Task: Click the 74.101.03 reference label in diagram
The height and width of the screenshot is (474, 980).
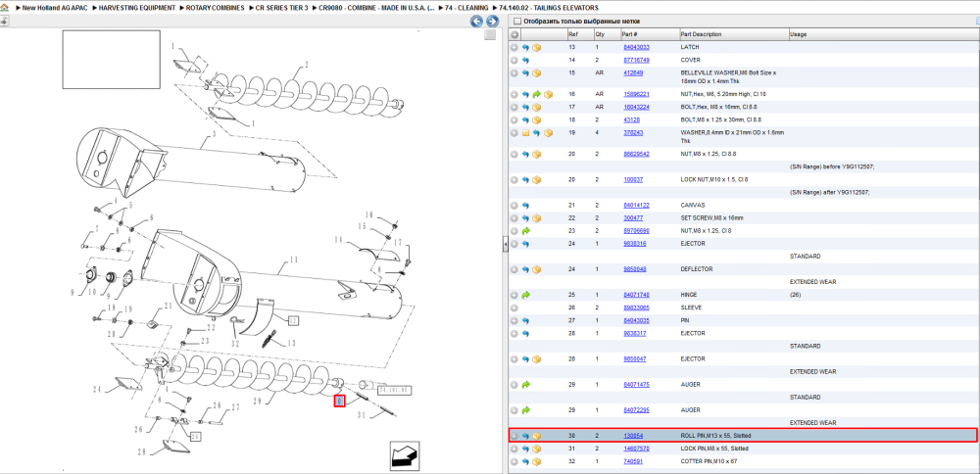Action: (x=396, y=390)
